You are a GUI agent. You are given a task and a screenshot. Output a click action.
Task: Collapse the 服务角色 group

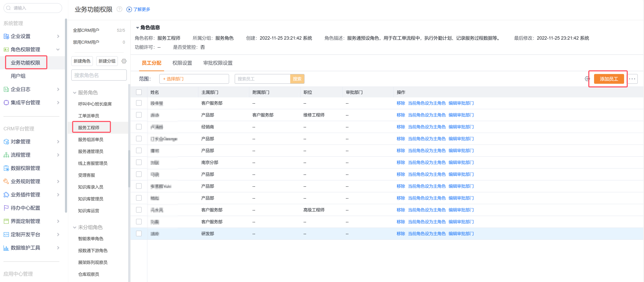(75, 93)
